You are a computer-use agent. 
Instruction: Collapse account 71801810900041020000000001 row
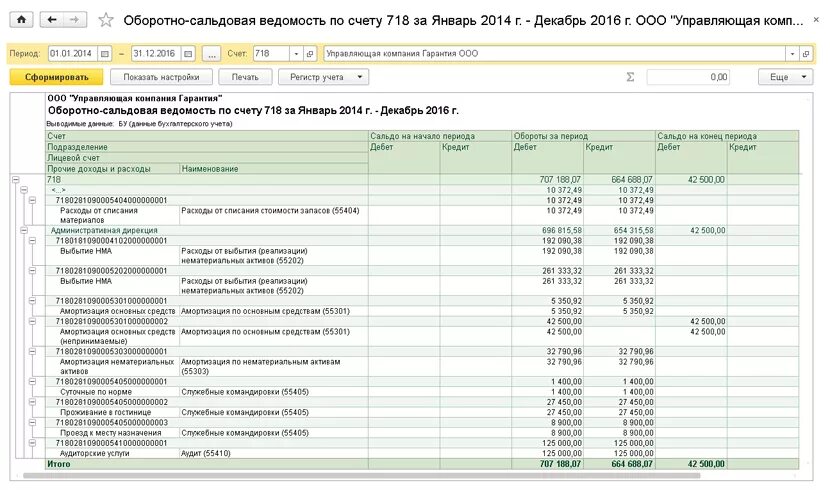click(x=32, y=241)
